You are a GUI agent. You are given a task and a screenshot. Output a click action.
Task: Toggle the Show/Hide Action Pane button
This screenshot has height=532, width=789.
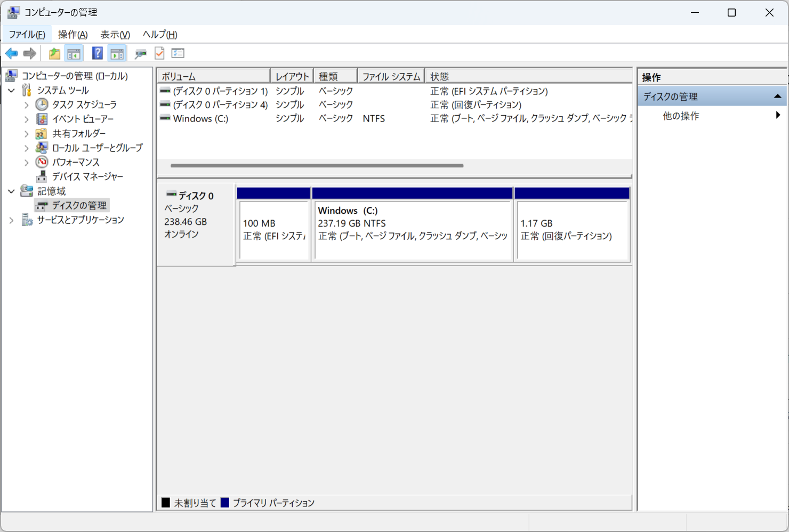pos(117,53)
